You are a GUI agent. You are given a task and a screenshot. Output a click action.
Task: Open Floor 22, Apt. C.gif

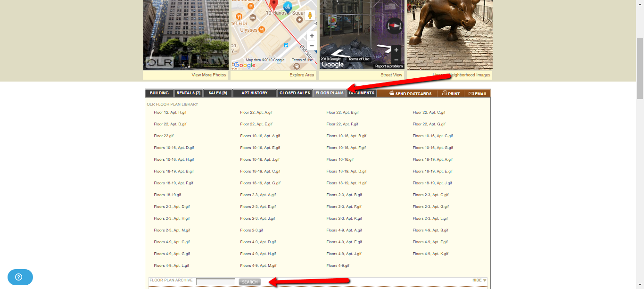pyautogui.click(x=429, y=112)
